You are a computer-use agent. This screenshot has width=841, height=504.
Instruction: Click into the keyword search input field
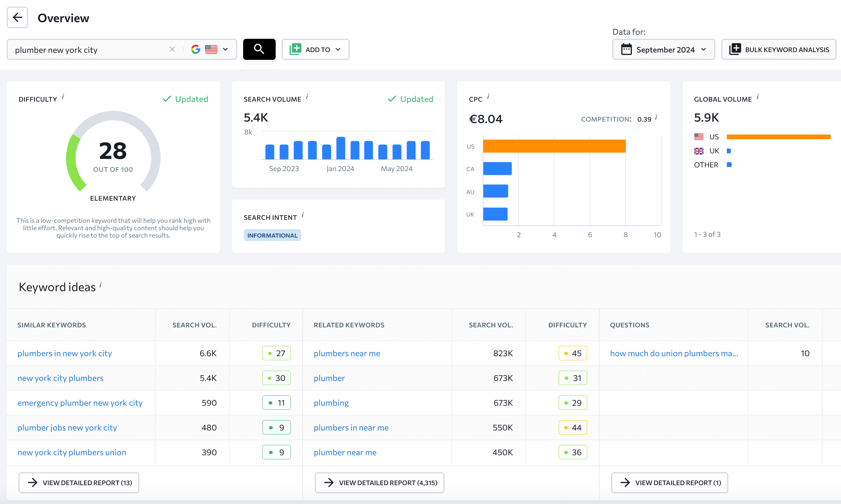pyautogui.click(x=89, y=50)
